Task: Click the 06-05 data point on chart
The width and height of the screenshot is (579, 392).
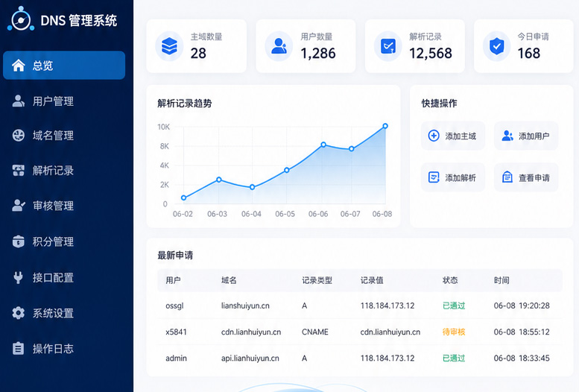Action: [287, 170]
